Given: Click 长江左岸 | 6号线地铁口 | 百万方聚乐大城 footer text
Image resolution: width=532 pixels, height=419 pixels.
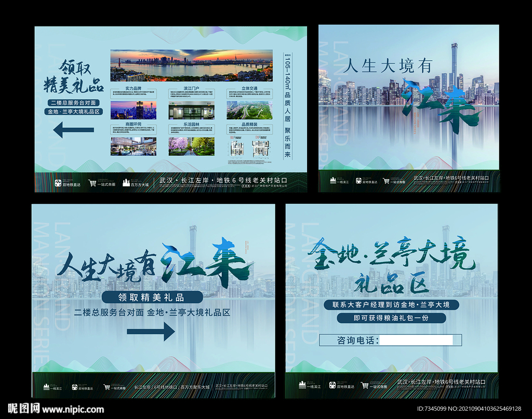Looking at the screenshot, I should pos(171,387).
